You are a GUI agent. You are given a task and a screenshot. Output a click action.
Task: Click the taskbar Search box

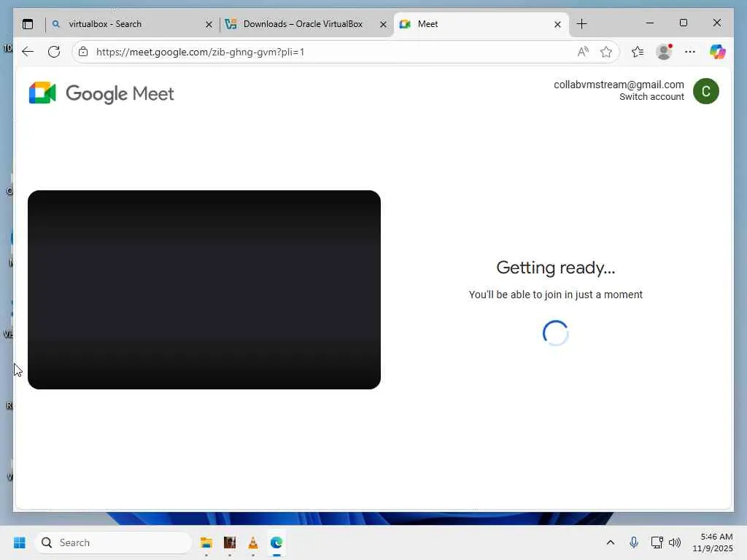[113, 542]
